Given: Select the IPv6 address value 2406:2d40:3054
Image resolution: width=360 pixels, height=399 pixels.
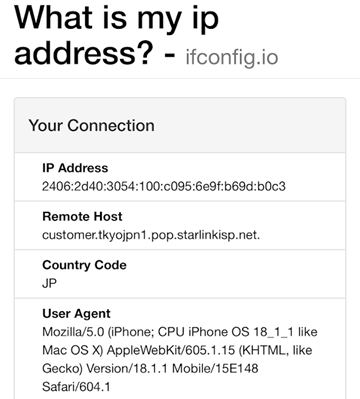Looking at the screenshot, I should [164, 186].
